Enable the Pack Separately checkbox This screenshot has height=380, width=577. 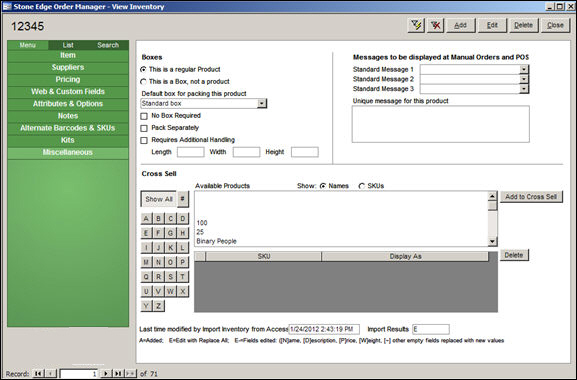pos(144,128)
